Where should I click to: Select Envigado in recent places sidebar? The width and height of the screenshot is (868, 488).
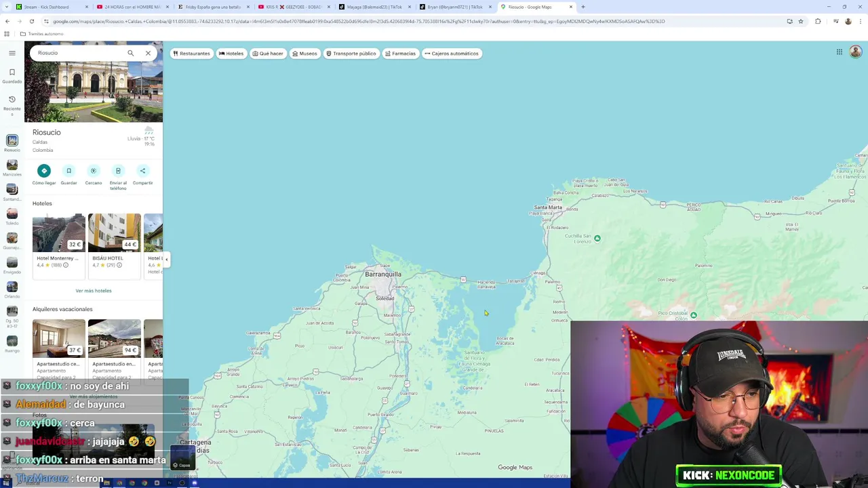12,265
